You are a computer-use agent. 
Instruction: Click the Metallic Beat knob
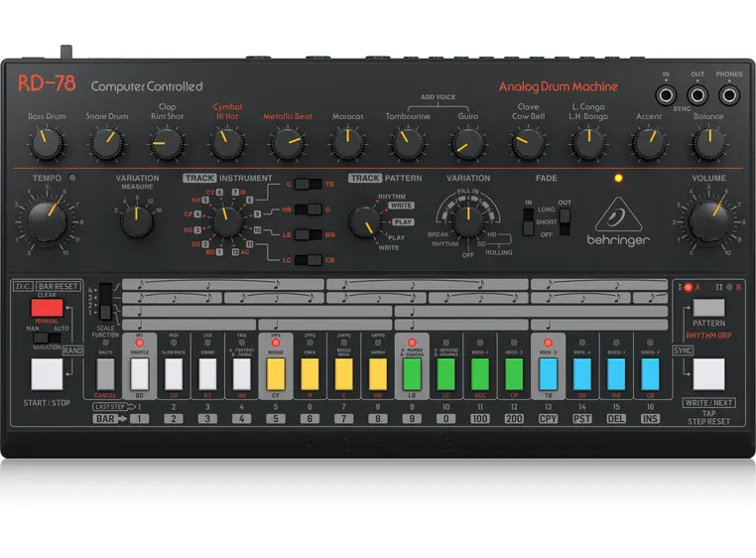click(288, 144)
